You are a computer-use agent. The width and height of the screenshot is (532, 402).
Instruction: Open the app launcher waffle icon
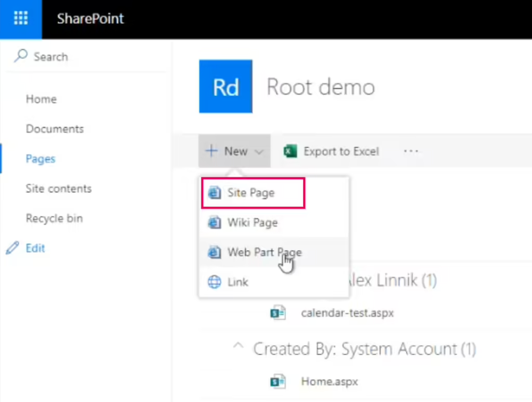coord(21,18)
